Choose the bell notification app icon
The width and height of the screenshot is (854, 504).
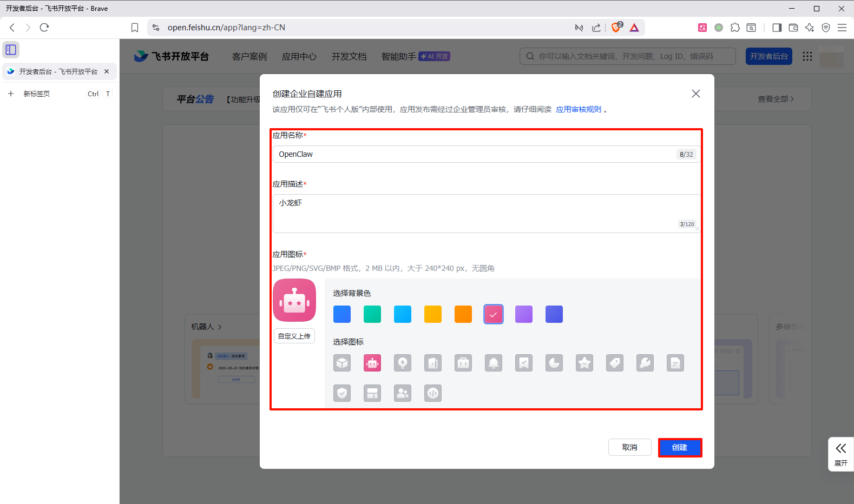coord(493,363)
